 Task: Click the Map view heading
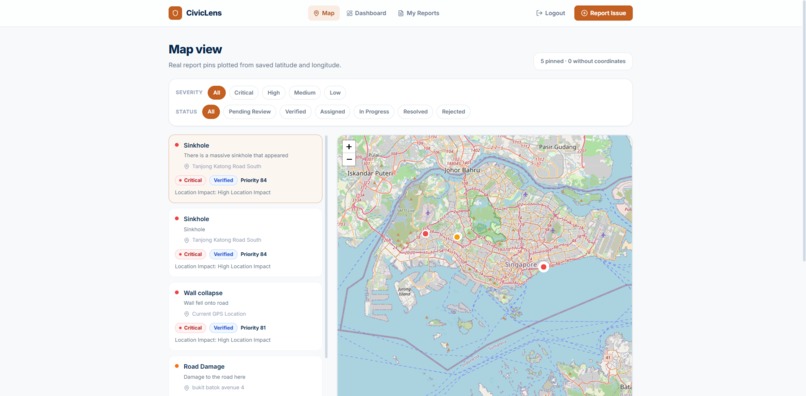[x=195, y=49]
